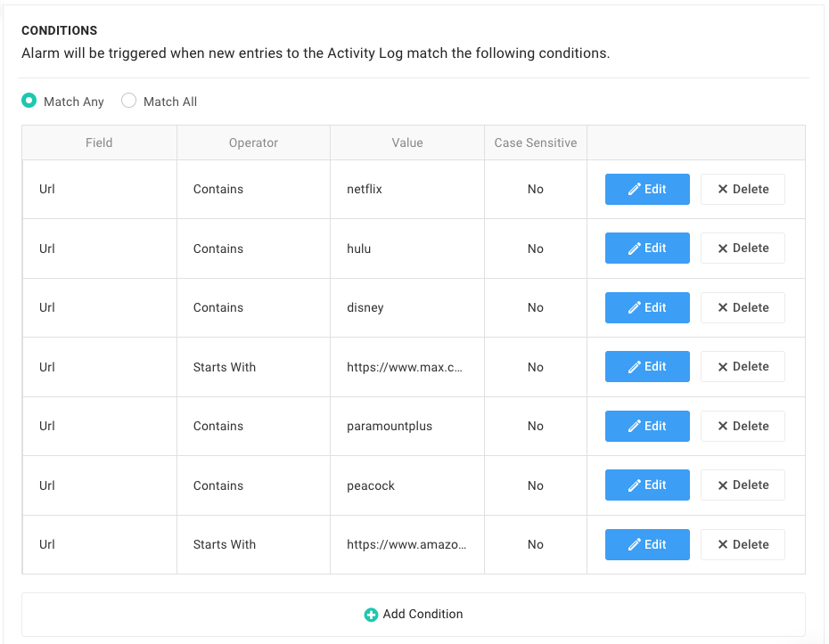Screen dimensions: 829x644
Task: Delete the disney condition
Action: tap(743, 307)
